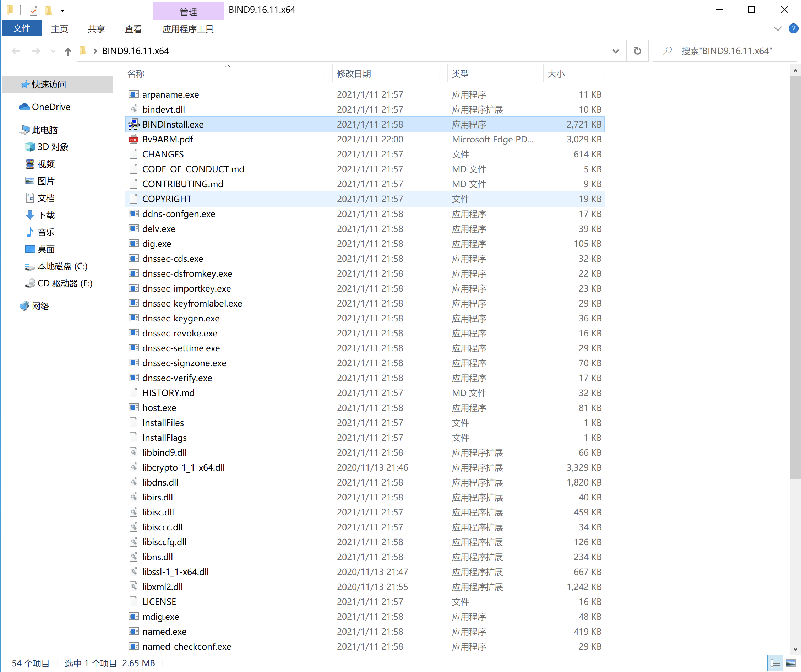The width and height of the screenshot is (801, 672).
Task: Open Downloads (下载) folder in sidebar
Action: coord(40,215)
